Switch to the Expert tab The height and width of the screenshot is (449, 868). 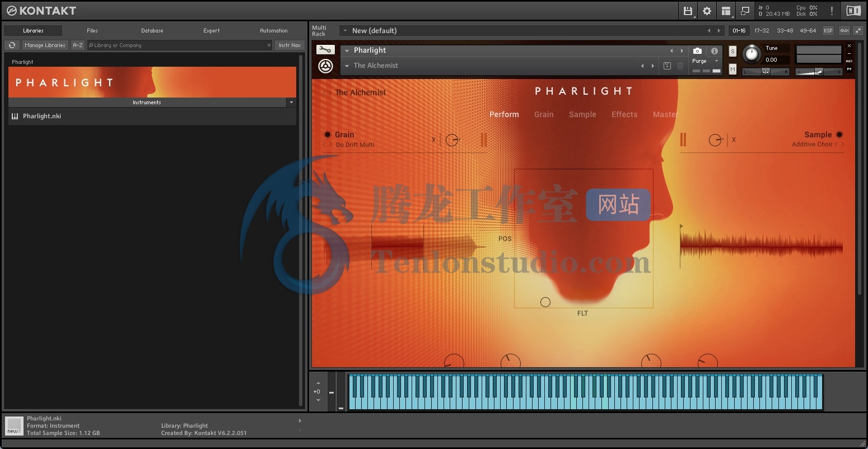pos(211,31)
